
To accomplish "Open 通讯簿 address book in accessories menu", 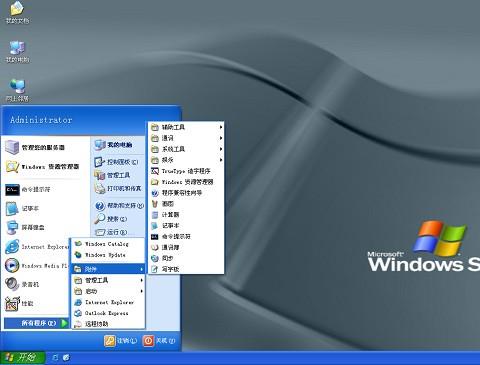I will tap(186, 247).
